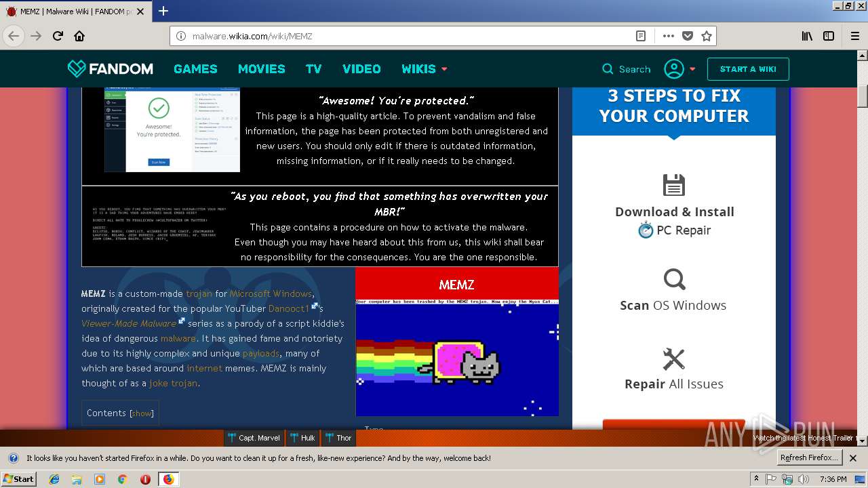Expand the WIKIS dropdown

(x=425, y=68)
